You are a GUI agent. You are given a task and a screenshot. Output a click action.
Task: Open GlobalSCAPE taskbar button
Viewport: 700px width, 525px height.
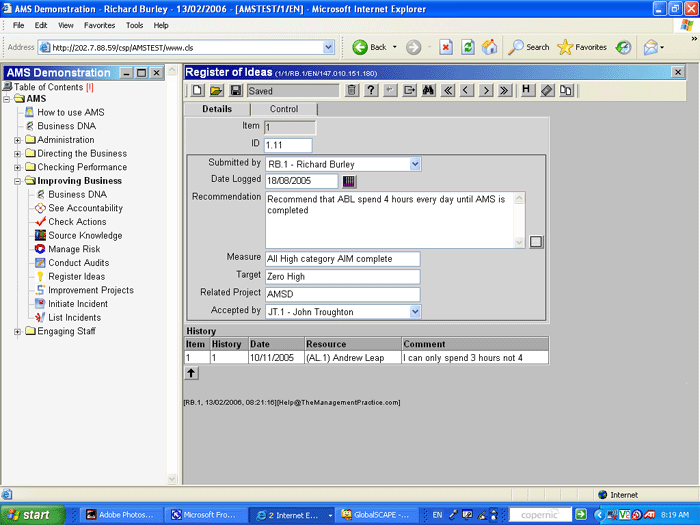[376, 515]
